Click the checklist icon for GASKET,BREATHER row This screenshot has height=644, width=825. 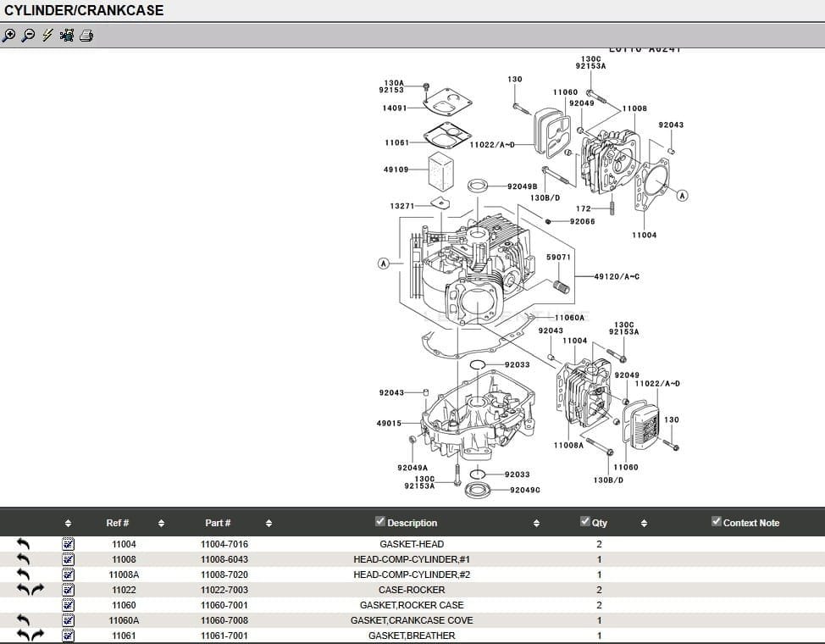[67, 636]
